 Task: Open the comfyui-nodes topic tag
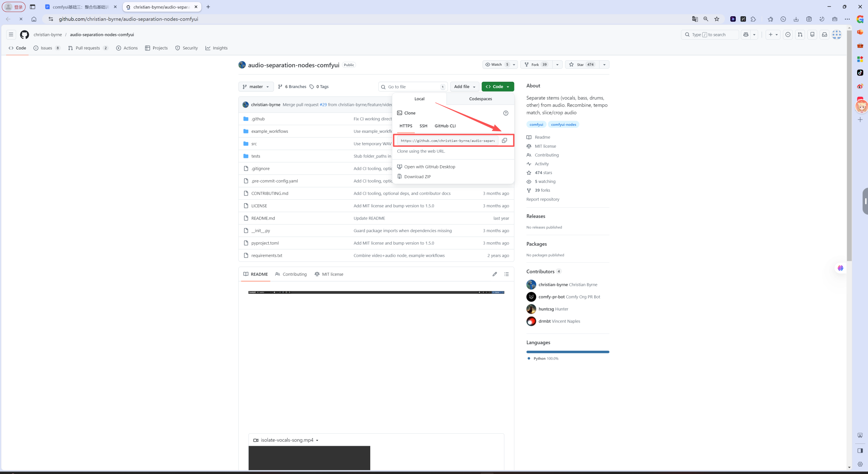coord(564,124)
